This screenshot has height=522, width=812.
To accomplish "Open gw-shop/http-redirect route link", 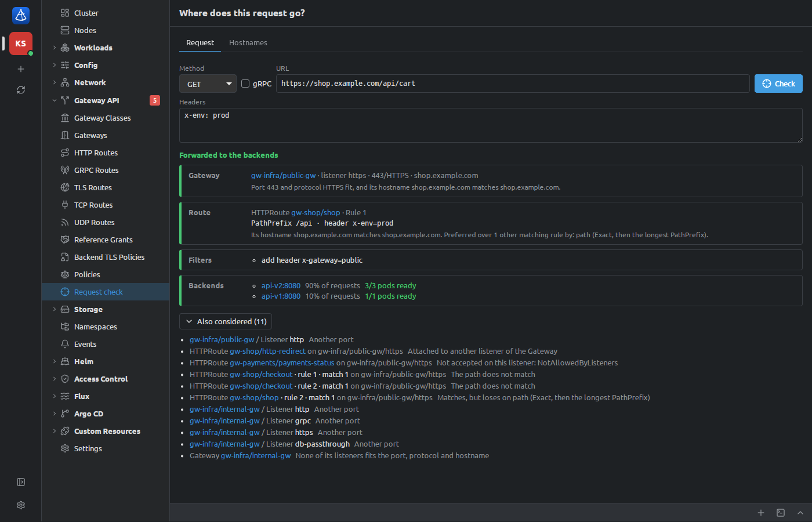I will tap(267, 351).
